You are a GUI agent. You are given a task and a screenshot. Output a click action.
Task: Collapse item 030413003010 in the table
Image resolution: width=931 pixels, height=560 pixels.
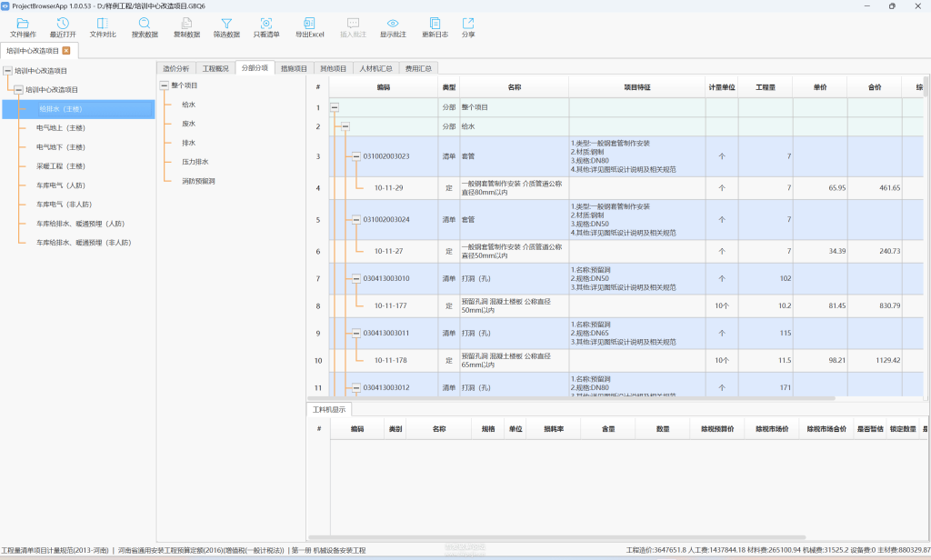[x=355, y=278]
